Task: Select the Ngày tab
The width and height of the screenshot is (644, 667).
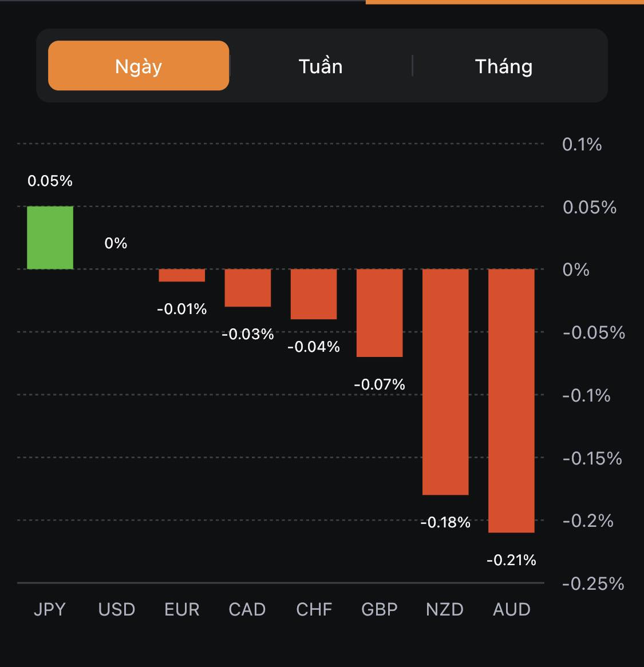Action: coord(139,66)
